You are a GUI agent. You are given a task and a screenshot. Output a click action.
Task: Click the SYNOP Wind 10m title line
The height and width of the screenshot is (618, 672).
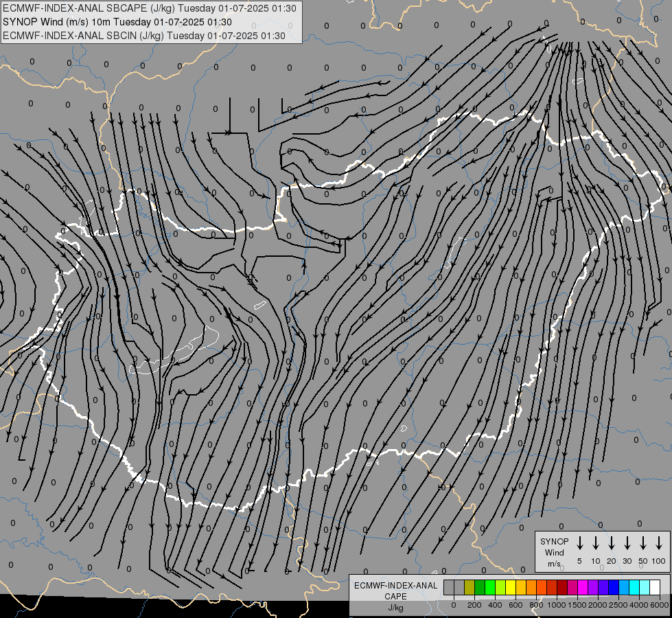pyautogui.click(x=117, y=22)
